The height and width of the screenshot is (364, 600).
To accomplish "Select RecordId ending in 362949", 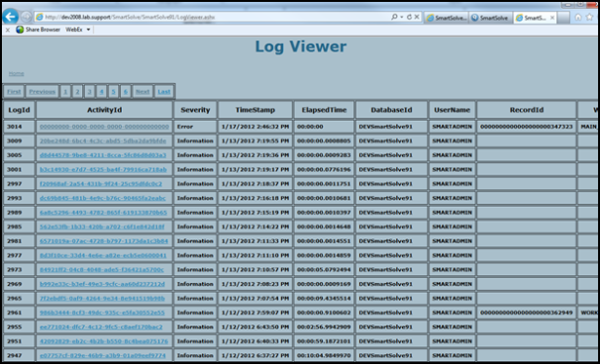I will pyautogui.click(x=527, y=313).
